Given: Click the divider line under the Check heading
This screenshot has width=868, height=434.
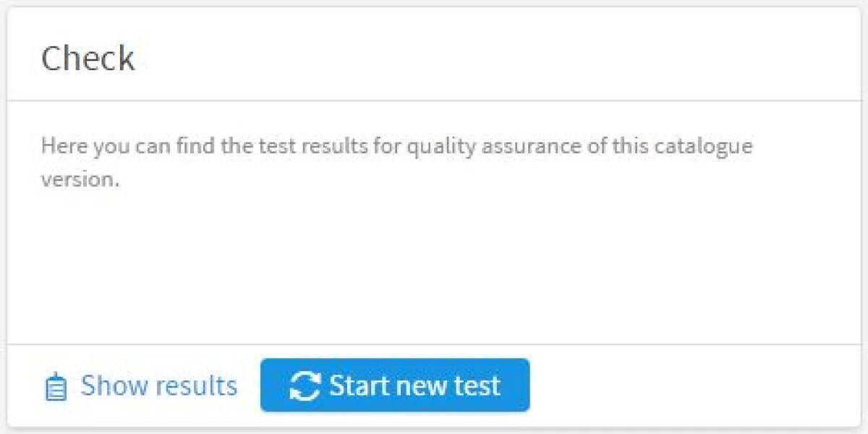Looking at the screenshot, I should (x=434, y=101).
